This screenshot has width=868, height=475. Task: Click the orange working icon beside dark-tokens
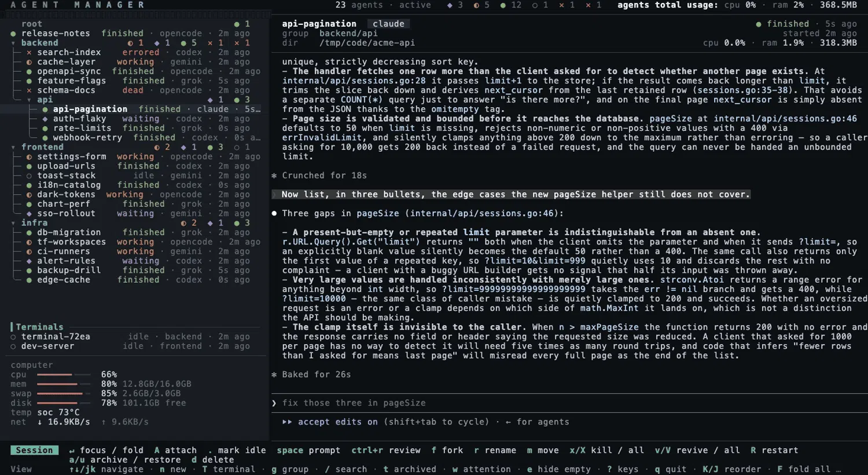pyautogui.click(x=29, y=195)
